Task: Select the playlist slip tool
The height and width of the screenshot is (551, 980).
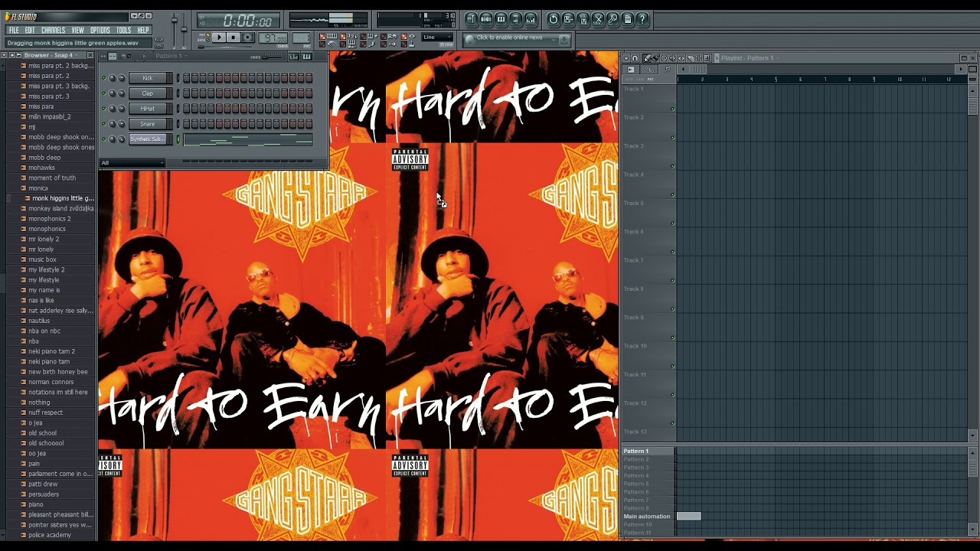Action: pyautogui.click(x=682, y=58)
